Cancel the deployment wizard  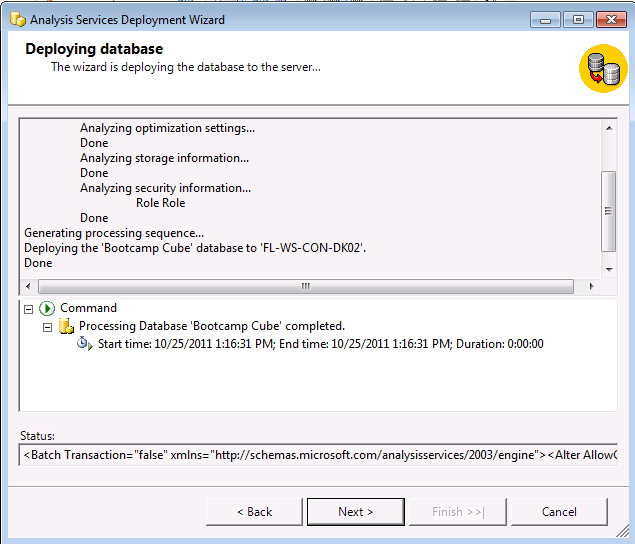[x=559, y=512]
